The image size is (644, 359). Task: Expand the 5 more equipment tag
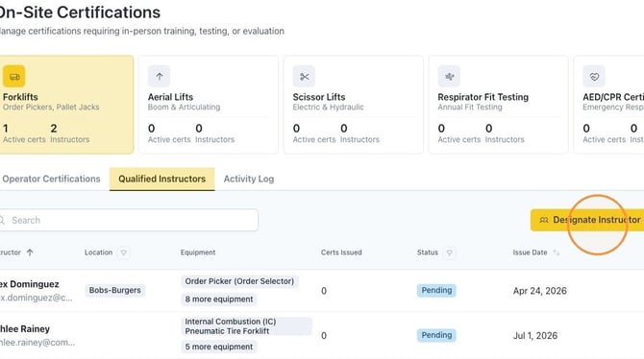point(219,347)
